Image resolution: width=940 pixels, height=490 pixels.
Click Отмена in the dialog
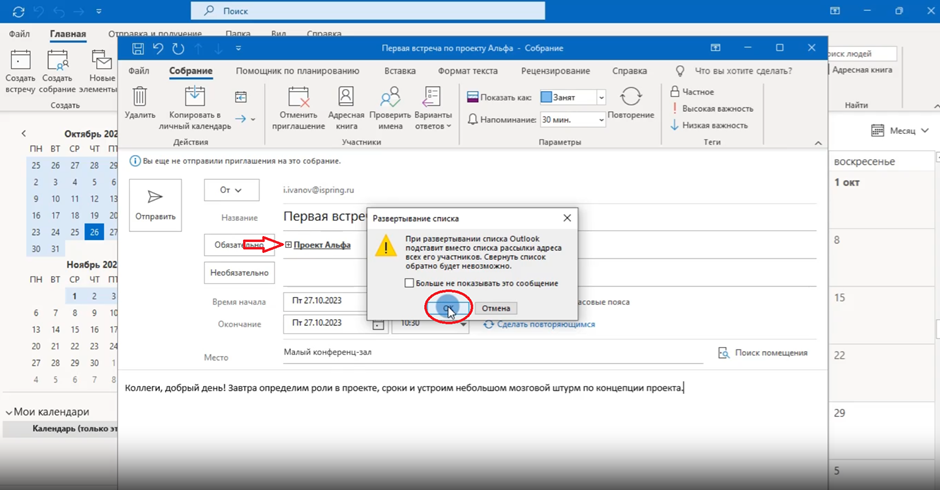click(x=496, y=308)
